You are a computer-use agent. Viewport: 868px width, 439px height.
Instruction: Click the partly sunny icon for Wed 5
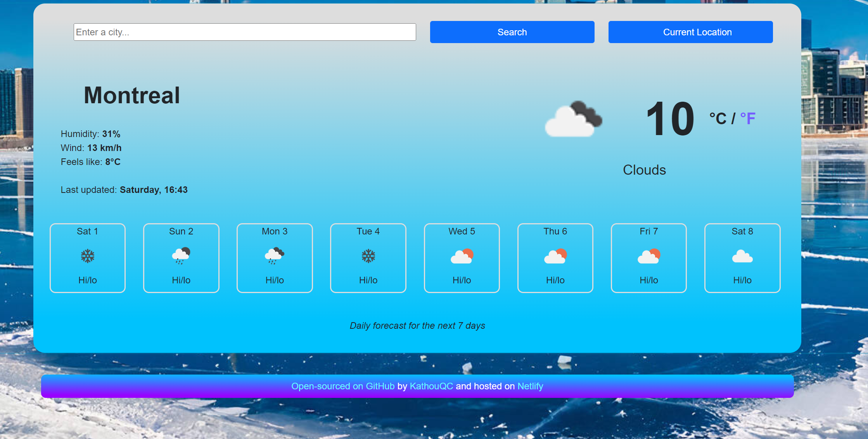(x=462, y=256)
